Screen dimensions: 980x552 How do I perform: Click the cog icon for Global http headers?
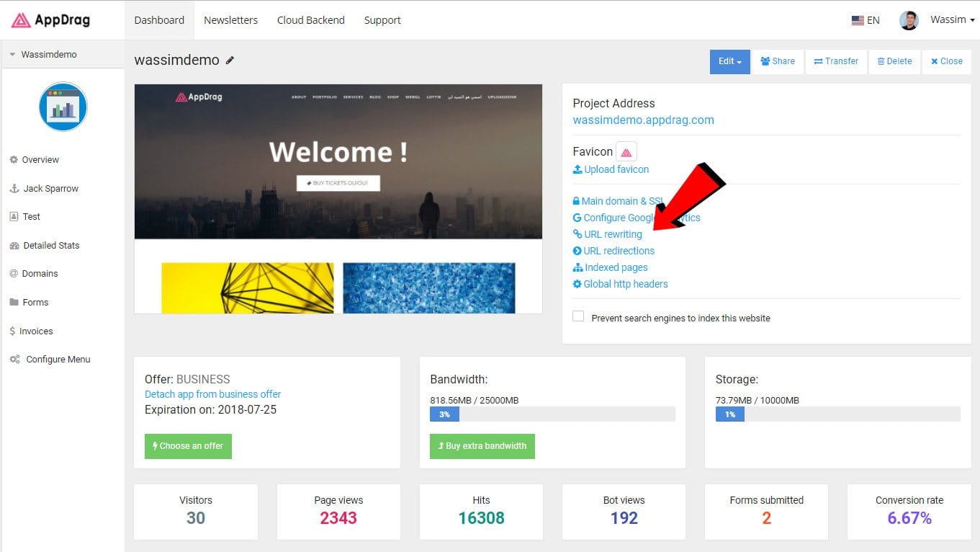tap(577, 284)
